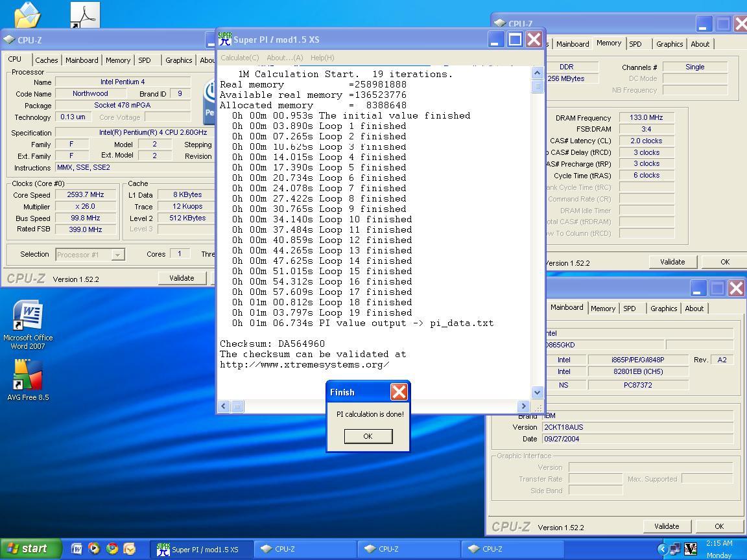The width and height of the screenshot is (747, 560).
Task: Click the BIOS Version field 2CKT18AUS
Action: tap(637, 427)
